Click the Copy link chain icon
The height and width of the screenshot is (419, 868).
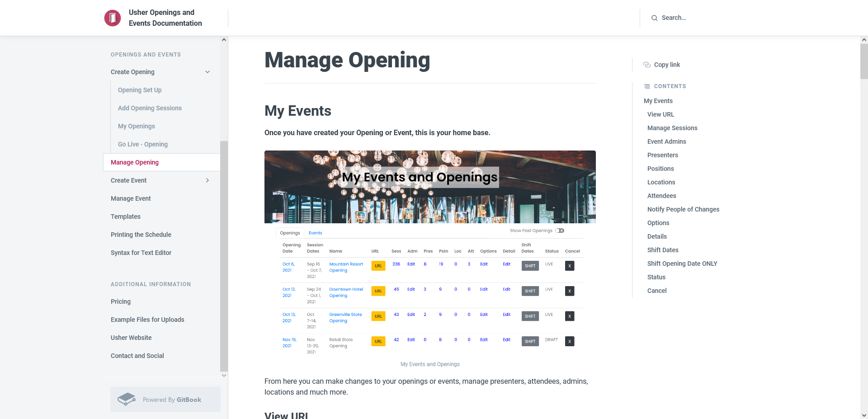647,65
